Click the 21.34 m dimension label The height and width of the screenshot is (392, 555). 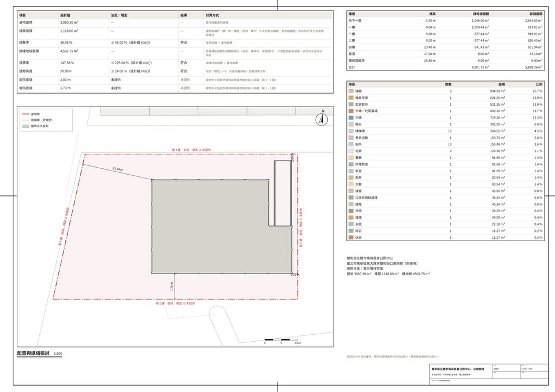click(x=118, y=169)
